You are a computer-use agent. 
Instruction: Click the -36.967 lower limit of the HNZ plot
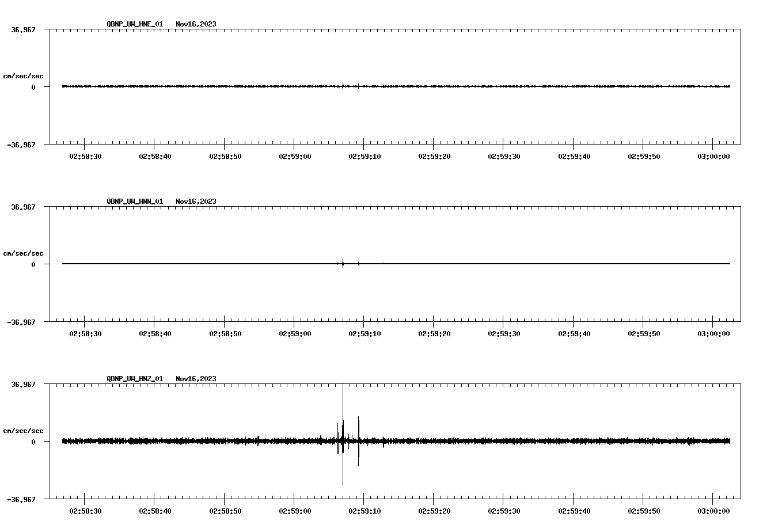click(x=21, y=499)
